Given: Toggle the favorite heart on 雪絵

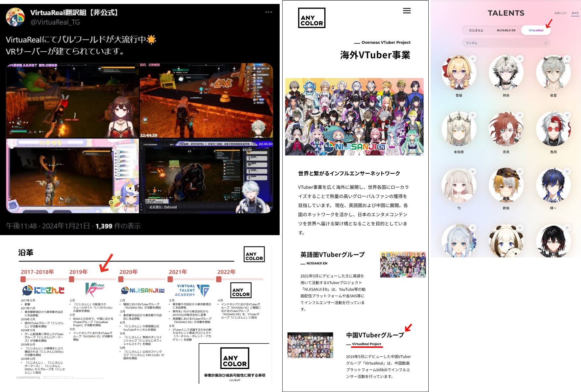Looking at the screenshot, I should pyautogui.click(x=472, y=59).
